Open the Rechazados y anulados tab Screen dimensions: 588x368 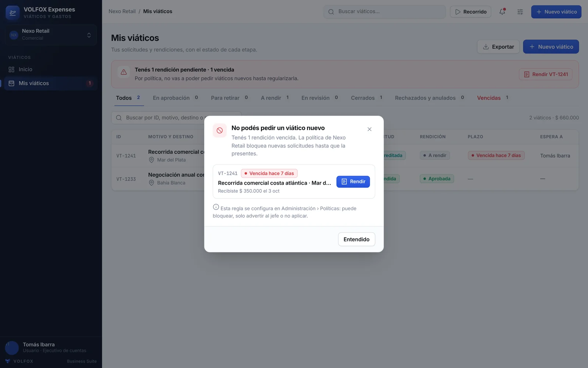tap(430, 98)
